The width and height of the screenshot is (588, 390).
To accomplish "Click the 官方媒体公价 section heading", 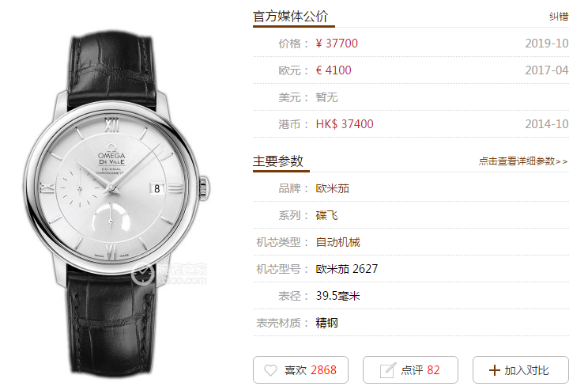I will pyautogui.click(x=291, y=17).
